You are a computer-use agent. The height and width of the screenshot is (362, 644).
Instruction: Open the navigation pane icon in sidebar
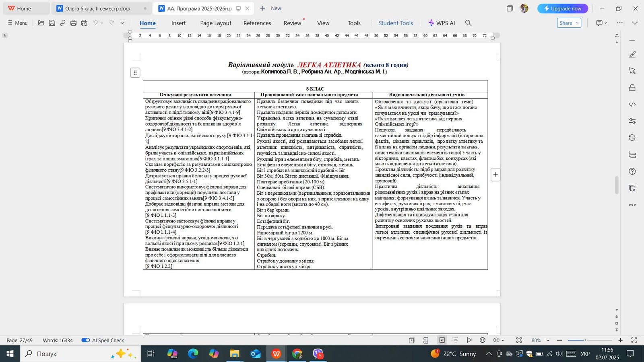[632, 155]
